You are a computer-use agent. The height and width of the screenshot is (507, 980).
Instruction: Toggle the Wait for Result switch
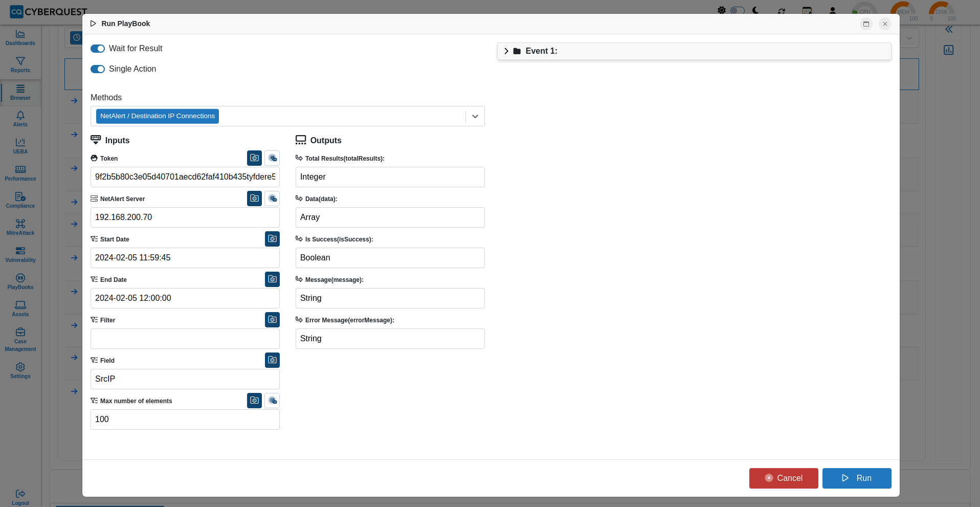click(98, 49)
